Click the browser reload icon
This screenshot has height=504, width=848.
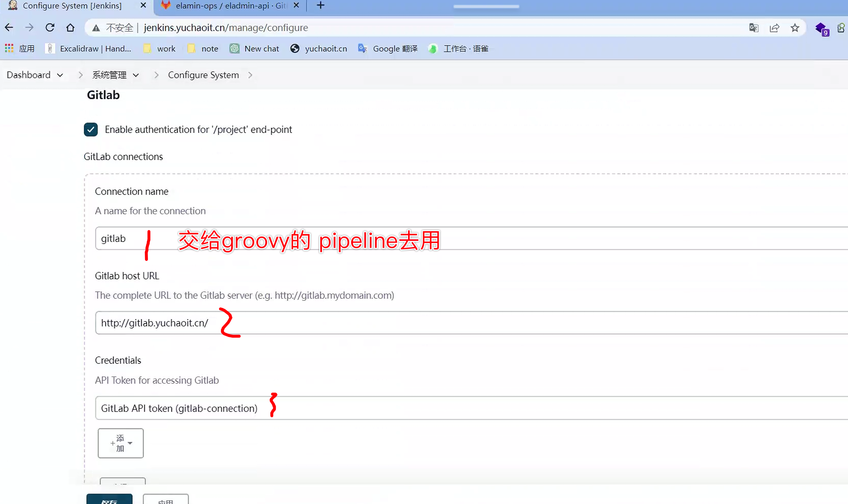50,28
